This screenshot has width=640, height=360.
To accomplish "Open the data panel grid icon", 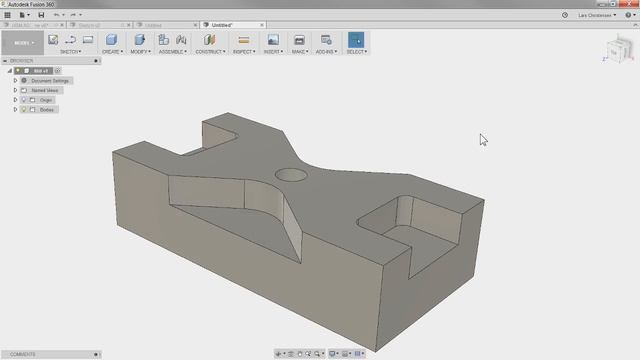I will [7, 15].
